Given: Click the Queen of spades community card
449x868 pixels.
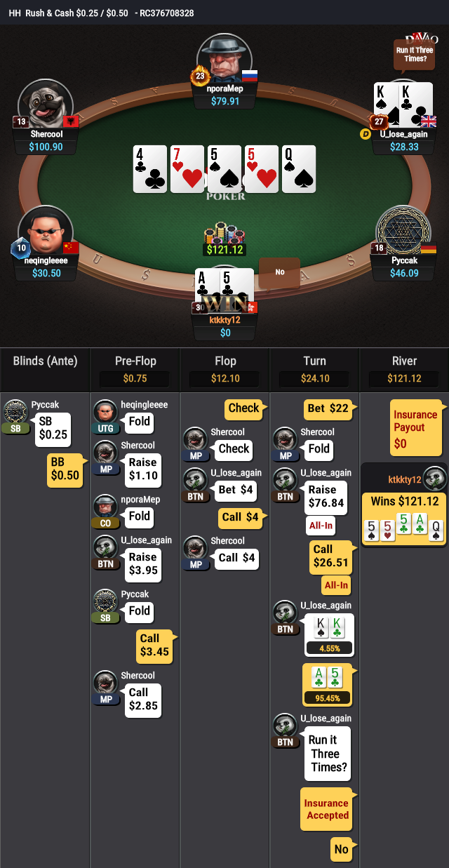Looking at the screenshot, I should (299, 169).
